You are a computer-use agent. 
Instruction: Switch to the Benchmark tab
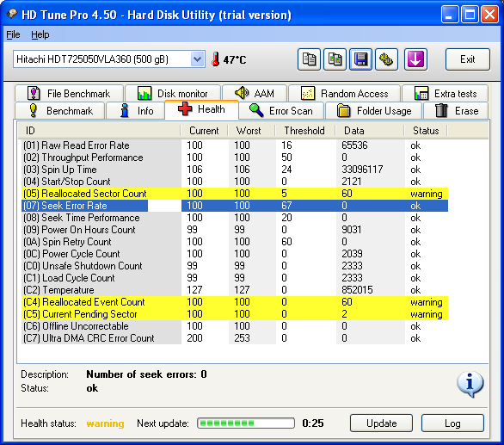tap(60, 111)
